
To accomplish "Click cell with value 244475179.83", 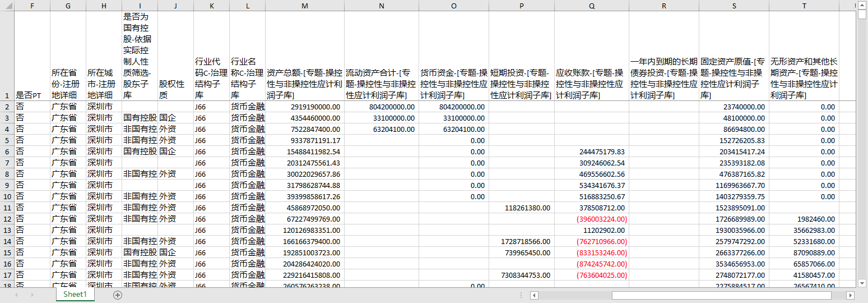I will coord(592,151).
